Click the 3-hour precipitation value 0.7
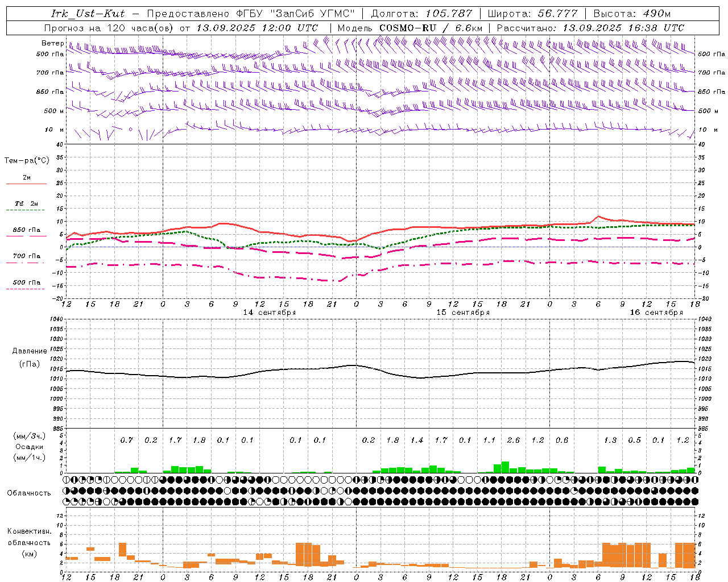The image size is (728, 582). 126,440
